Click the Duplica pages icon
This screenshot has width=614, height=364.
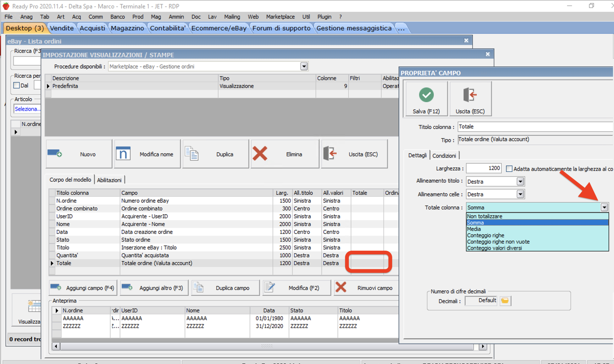click(x=192, y=153)
